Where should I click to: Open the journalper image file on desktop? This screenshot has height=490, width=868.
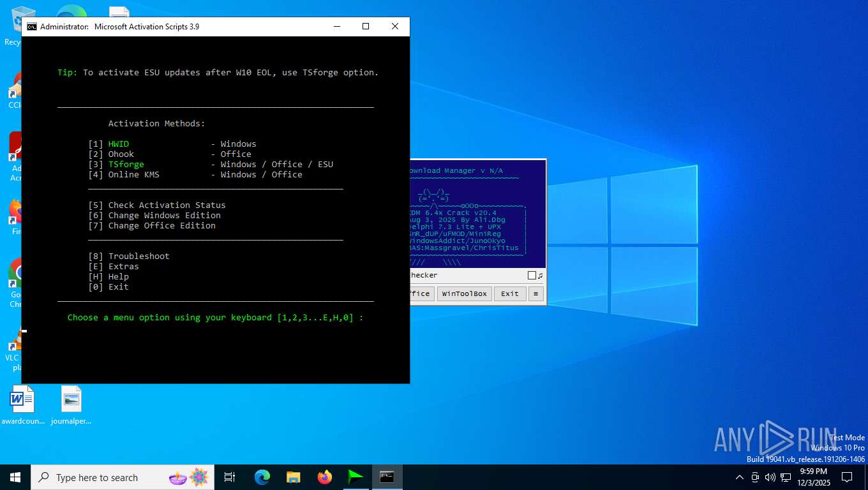point(71,406)
